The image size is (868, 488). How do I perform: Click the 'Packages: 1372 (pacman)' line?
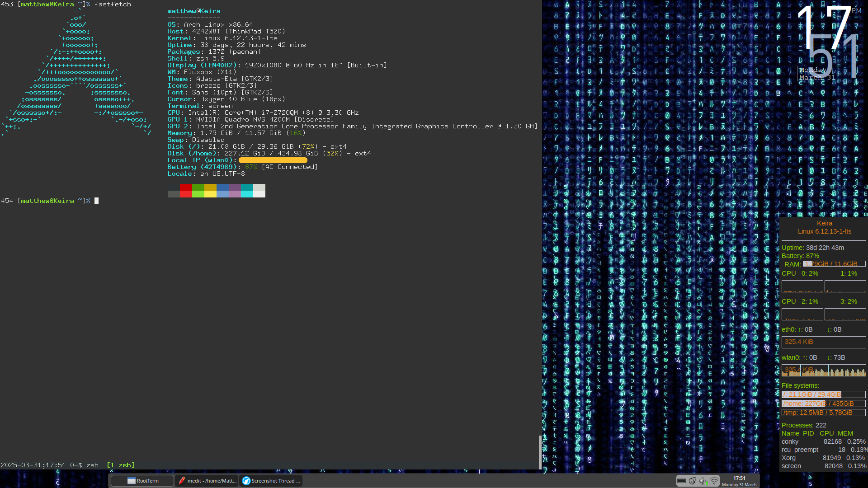pos(214,52)
